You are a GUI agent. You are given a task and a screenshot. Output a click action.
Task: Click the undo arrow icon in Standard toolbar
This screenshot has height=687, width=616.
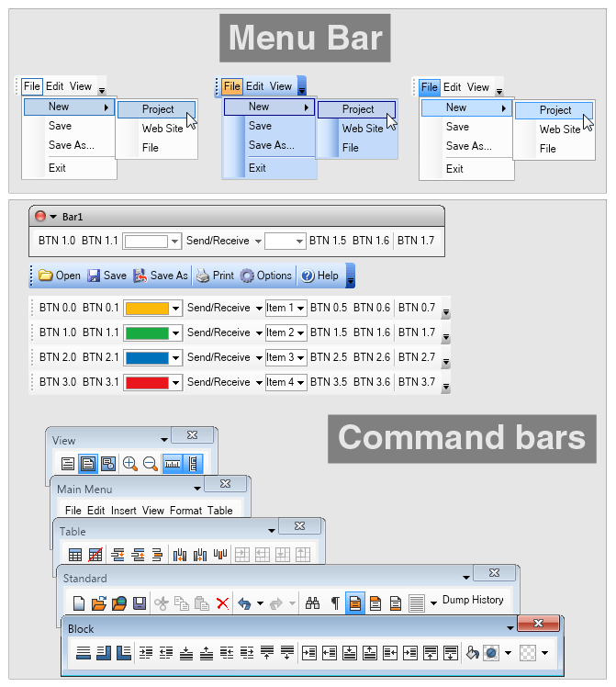244,603
